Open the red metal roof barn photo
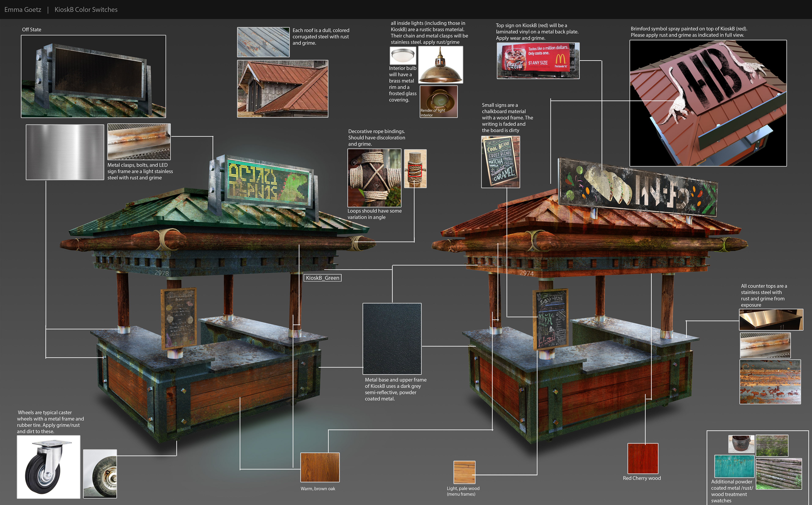Viewport: 812px width, 505px height. tap(283, 89)
